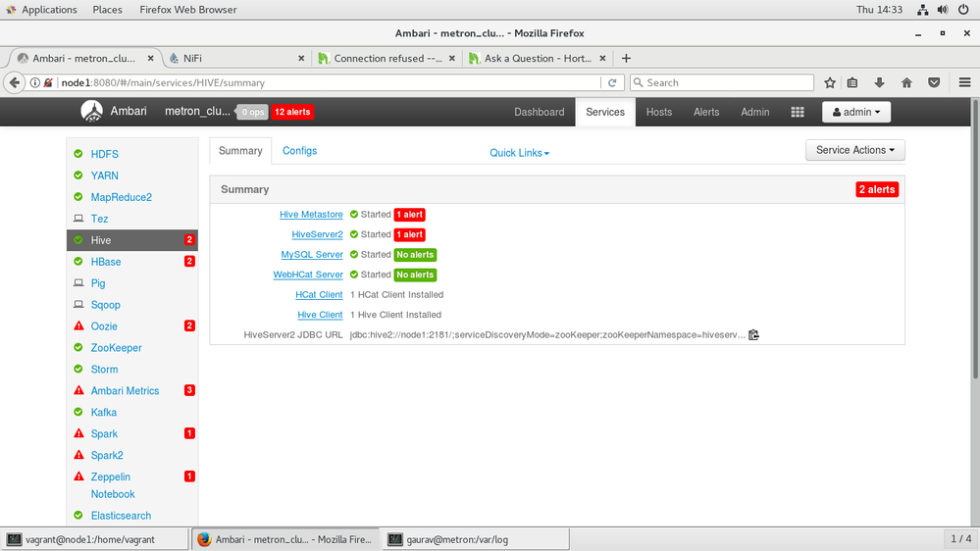This screenshot has width=980, height=551.
Task: Open Quick Links dropdown
Action: click(x=519, y=153)
